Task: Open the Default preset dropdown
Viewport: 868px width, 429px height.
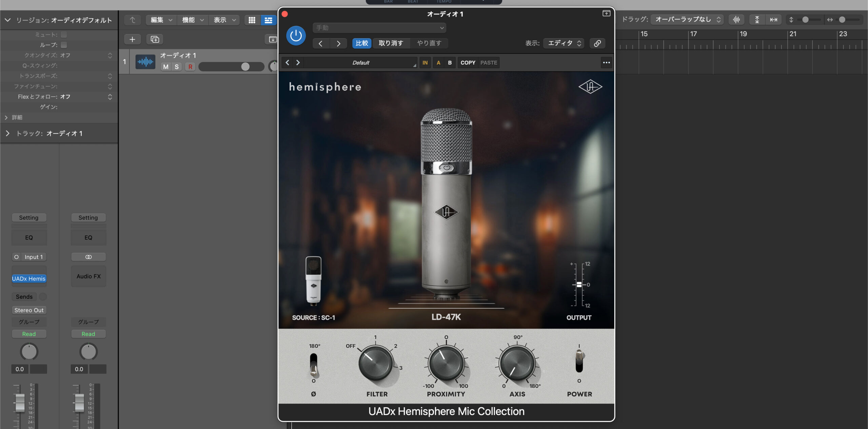Action: click(361, 63)
